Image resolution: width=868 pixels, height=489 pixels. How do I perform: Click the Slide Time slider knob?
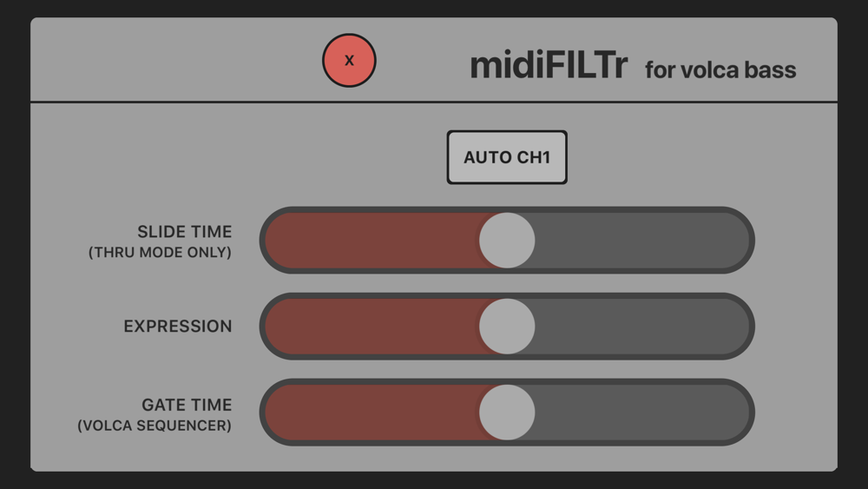point(507,241)
